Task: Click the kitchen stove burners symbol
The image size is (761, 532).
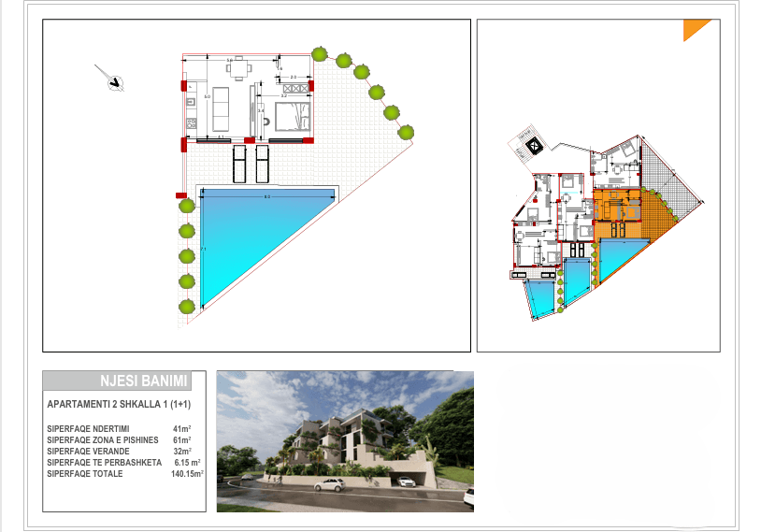Action: [192, 123]
